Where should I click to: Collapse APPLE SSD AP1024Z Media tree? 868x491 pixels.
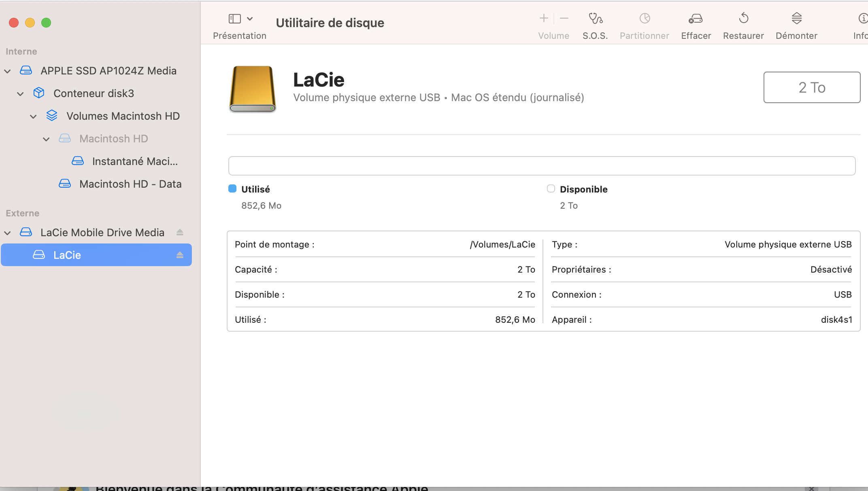pyautogui.click(x=7, y=71)
